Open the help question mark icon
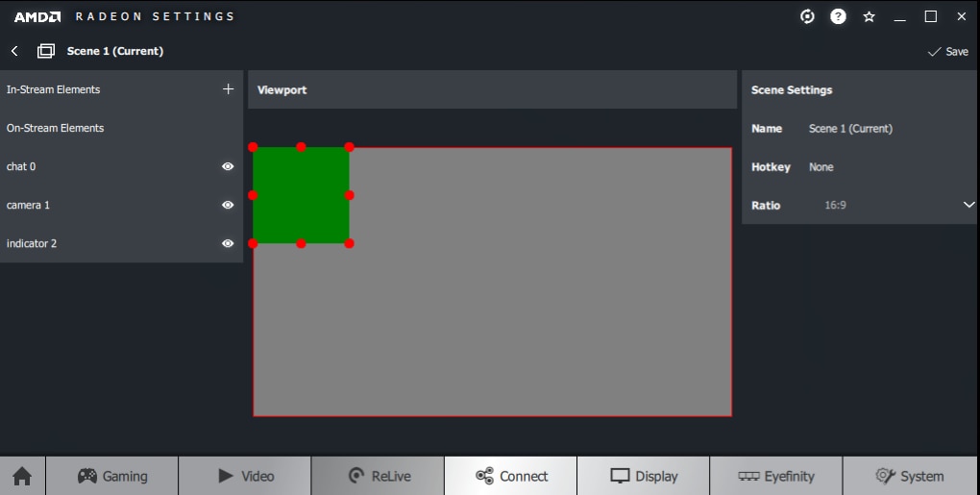This screenshot has height=495, width=980. click(838, 17)
